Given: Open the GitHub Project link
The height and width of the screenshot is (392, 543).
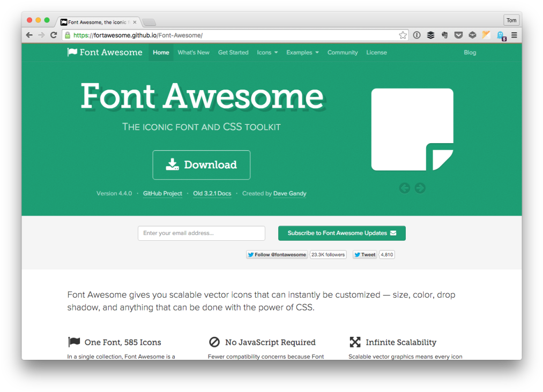Looking at the screenshot, I should coord(162,194).
